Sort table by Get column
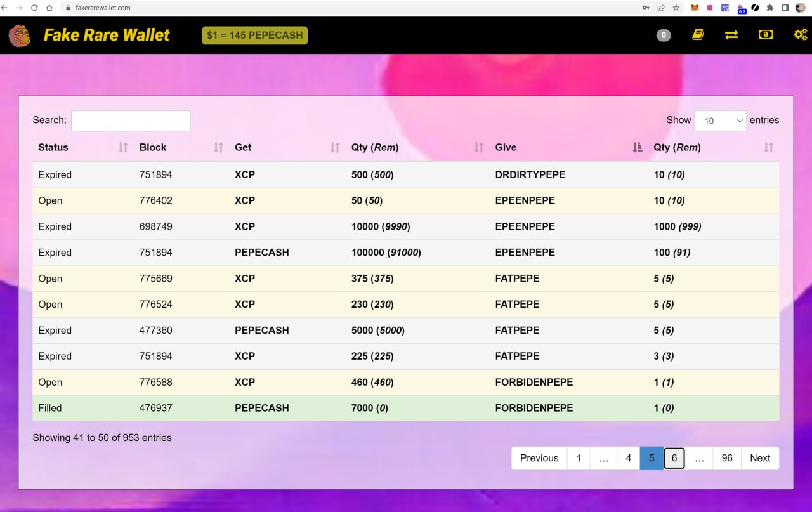The image size is (812, 512). pyautogui.click(x=287, y=147)
